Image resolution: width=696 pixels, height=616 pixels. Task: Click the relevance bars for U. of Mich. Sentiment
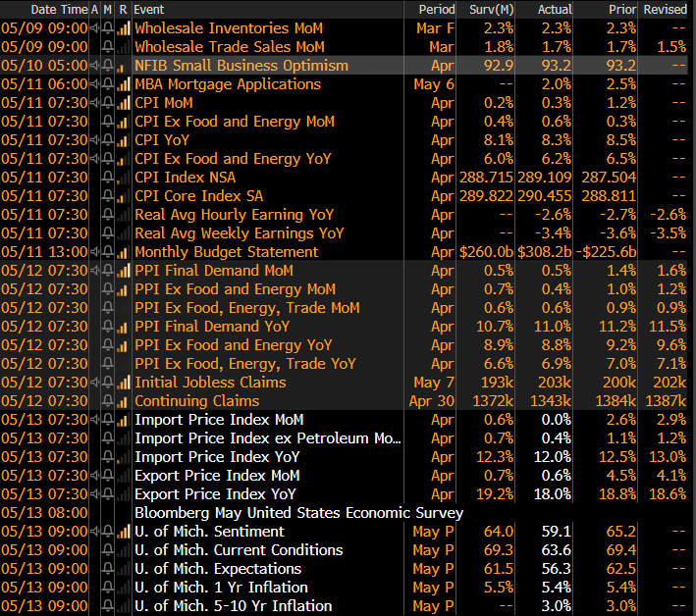(123, 532)
